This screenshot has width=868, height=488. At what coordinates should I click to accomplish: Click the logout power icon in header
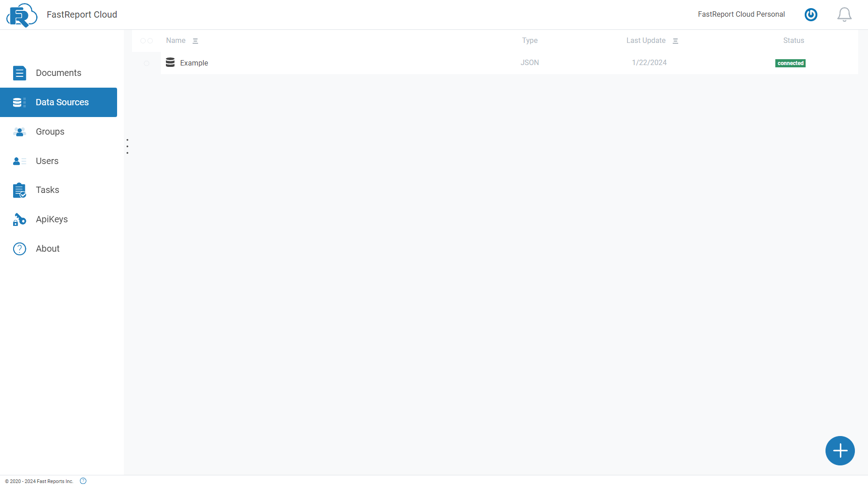811,14
